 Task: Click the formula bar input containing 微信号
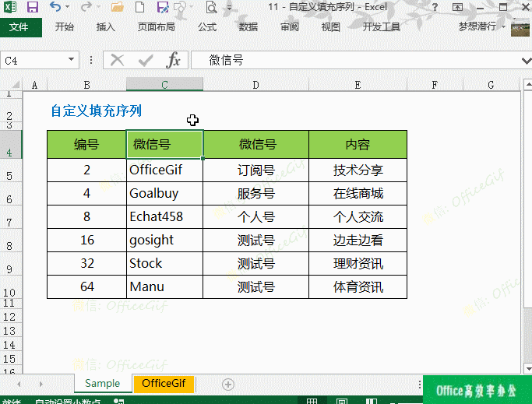coord(351,60)
